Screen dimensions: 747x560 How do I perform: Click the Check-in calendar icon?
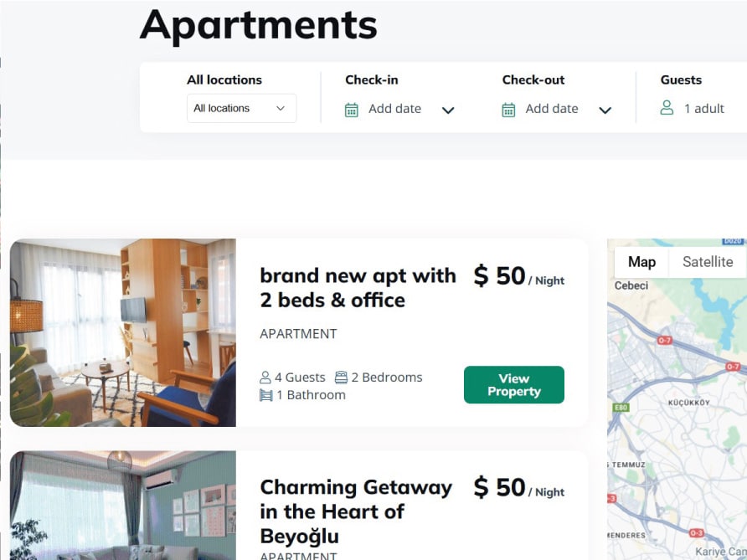click(x=351, y=110)
